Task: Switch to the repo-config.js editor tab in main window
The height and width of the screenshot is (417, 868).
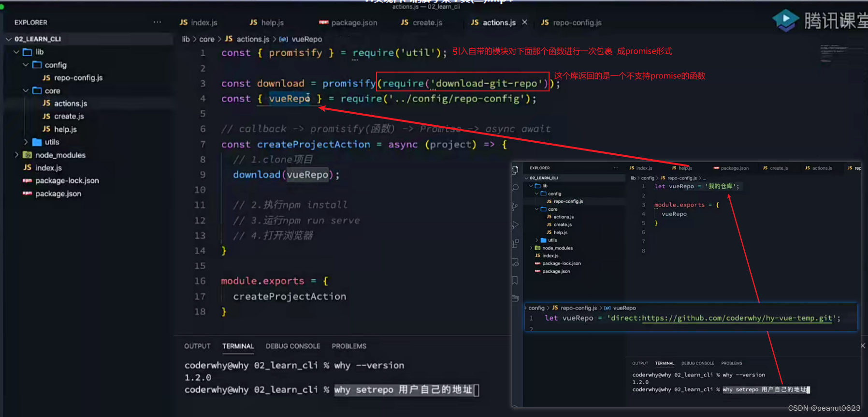Action: click(571, 23)
